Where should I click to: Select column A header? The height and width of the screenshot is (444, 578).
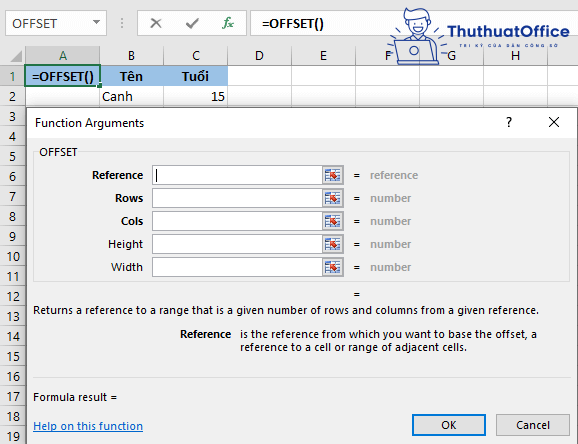pyautogui.click(x=63, y=56)
